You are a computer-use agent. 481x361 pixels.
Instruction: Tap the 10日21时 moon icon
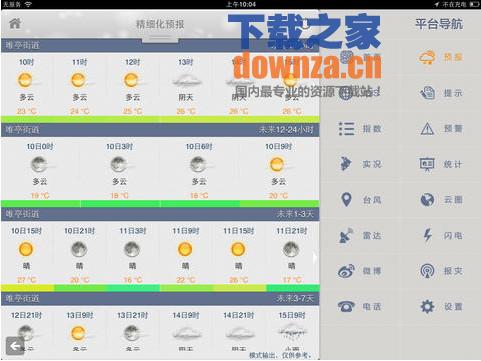[79, 249]
